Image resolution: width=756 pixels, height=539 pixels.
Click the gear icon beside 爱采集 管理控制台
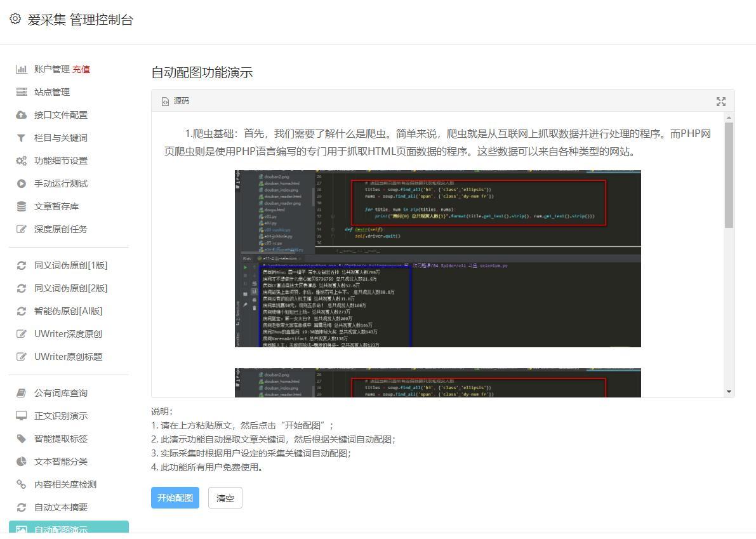[15, 19]
